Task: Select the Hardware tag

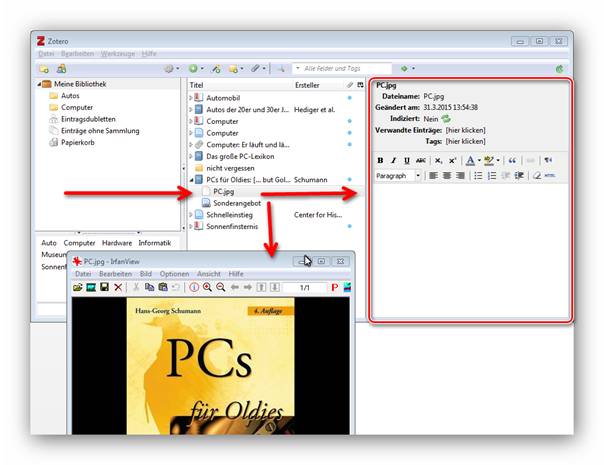Action: 117,243
